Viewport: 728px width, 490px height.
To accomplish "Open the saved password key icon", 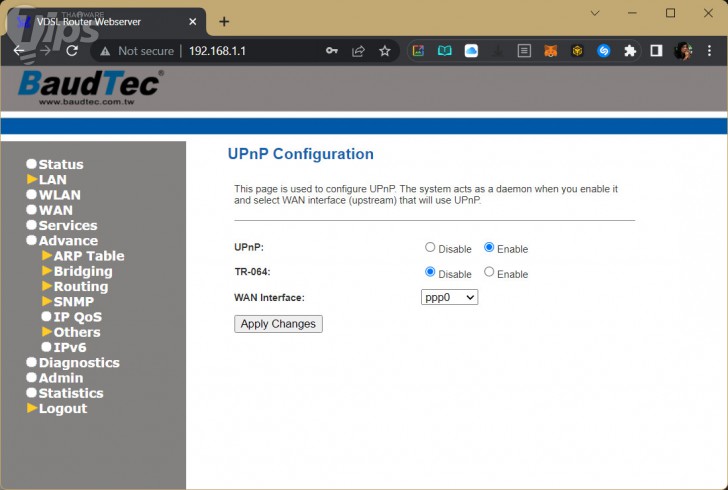I will pos(332,51).
